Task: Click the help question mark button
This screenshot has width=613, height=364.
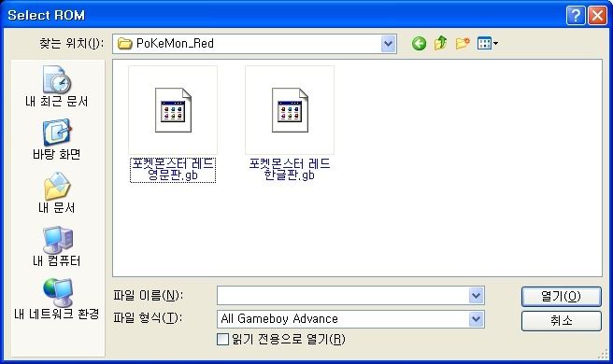Action: 575,16
